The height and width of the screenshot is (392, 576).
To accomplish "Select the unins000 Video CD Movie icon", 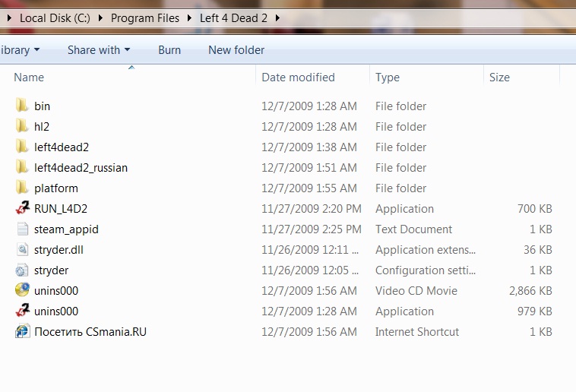I will click(x=22, y=290).
